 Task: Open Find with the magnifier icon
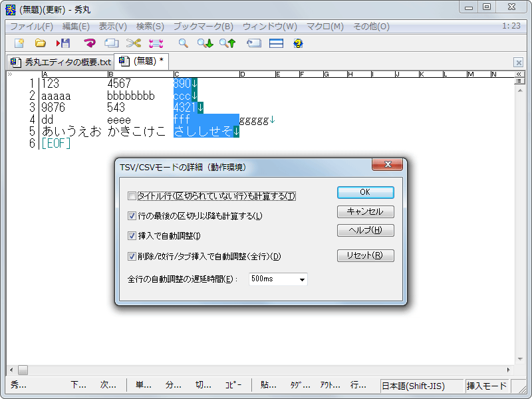tap(184, 43)
